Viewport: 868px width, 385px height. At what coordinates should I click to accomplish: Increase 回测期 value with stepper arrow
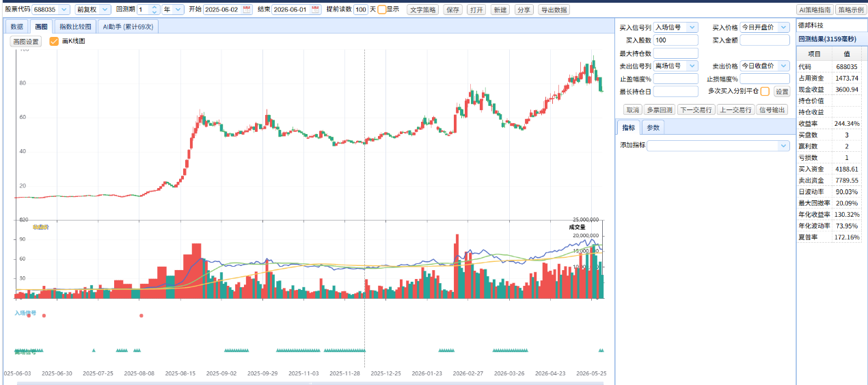pos(154,7)
